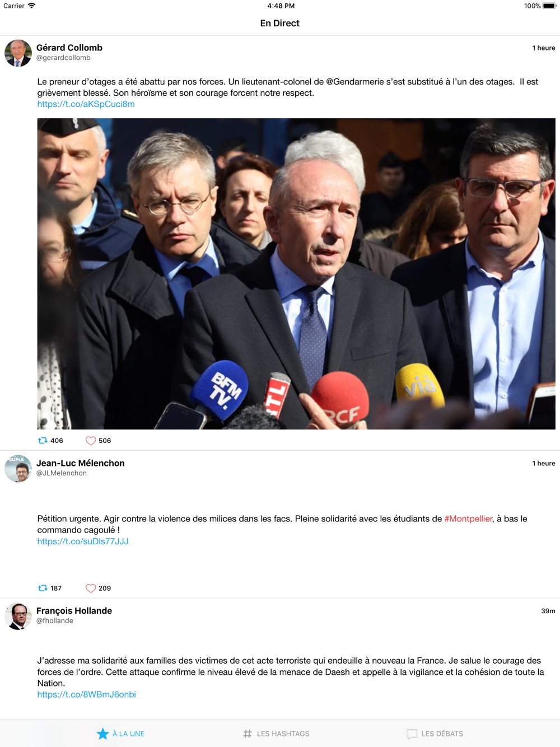Image resolution: width=560 pixels, height=747 pixels.
Task: Open François Hollande's profile avatar
Action: click(18, 616)
